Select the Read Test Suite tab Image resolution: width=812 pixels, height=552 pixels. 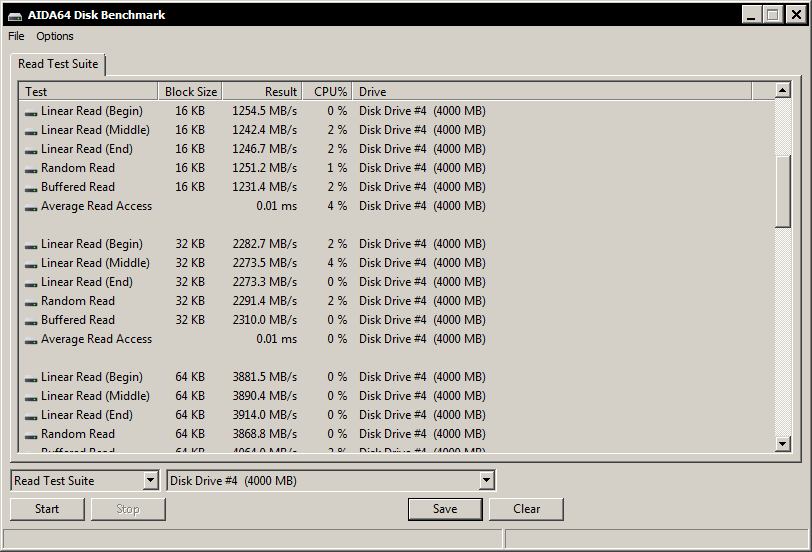(x=58, y=64)
